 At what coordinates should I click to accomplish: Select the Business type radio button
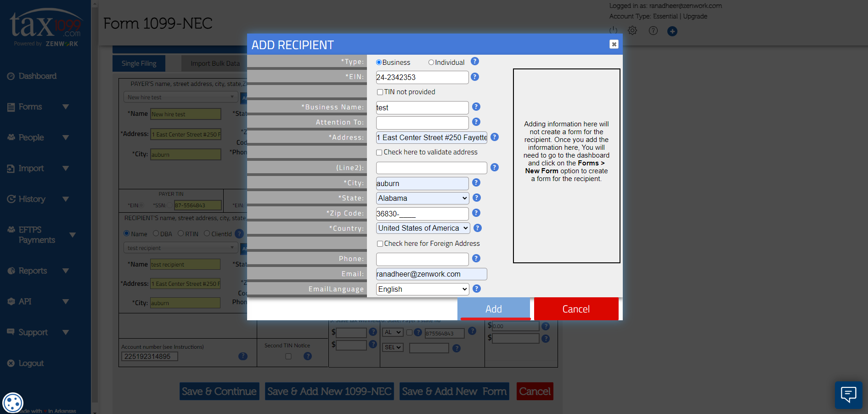[379, 62]
